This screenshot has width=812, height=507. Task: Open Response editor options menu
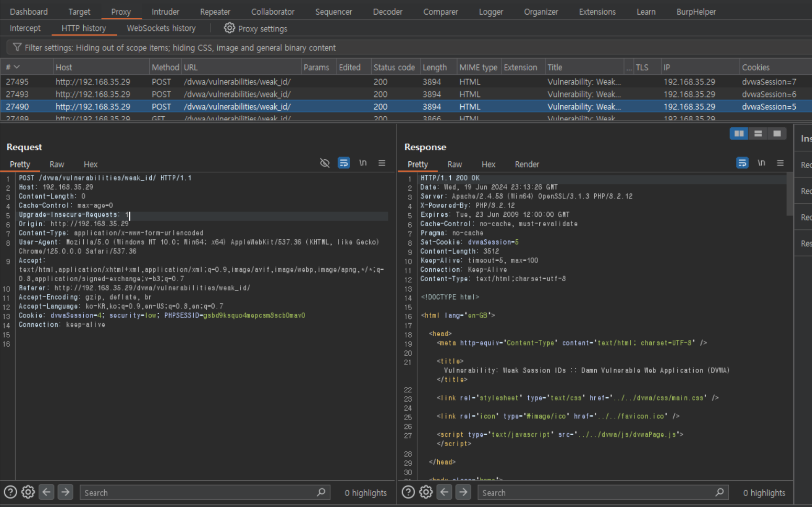coord(780,163)
